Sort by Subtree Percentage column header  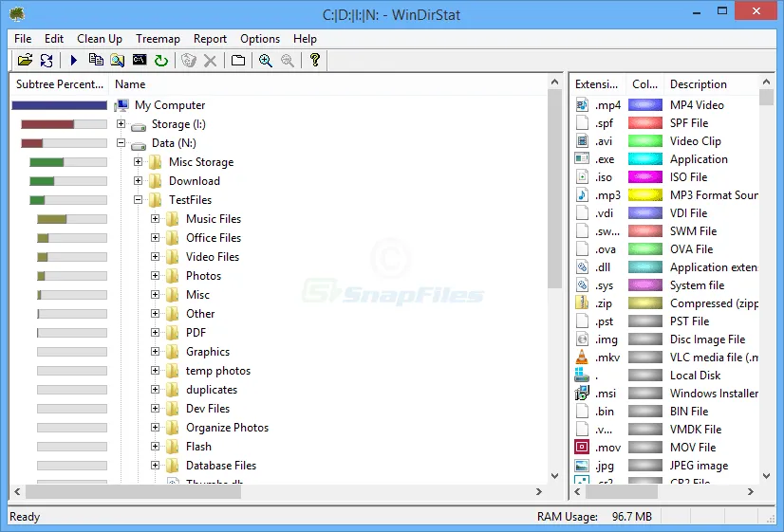tap(60, 84)
